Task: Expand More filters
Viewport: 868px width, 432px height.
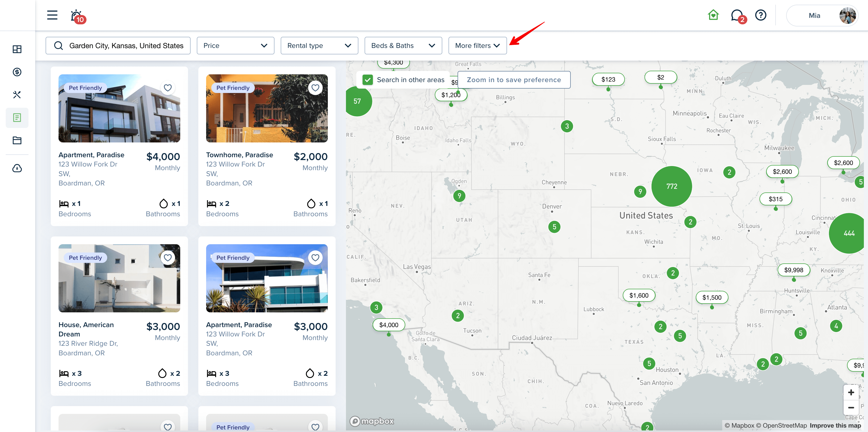Action: pos(478,46)
